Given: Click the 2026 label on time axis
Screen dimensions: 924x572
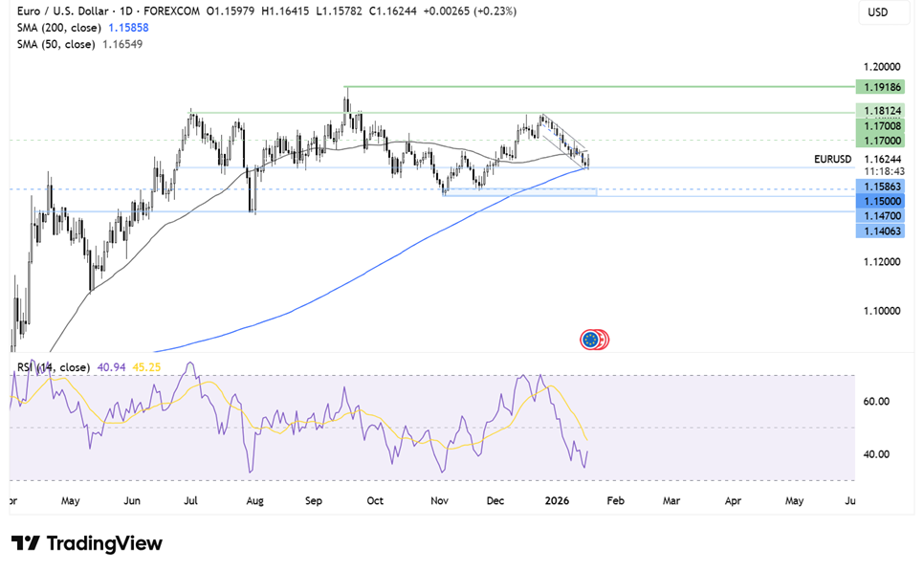Looking at the screenshot, I should tap(555, 499).
